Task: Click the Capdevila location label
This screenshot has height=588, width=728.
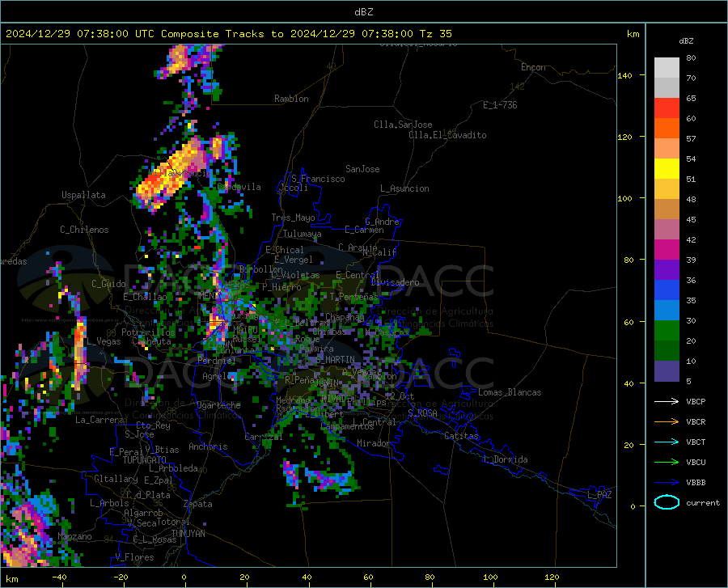Action: 239,187
